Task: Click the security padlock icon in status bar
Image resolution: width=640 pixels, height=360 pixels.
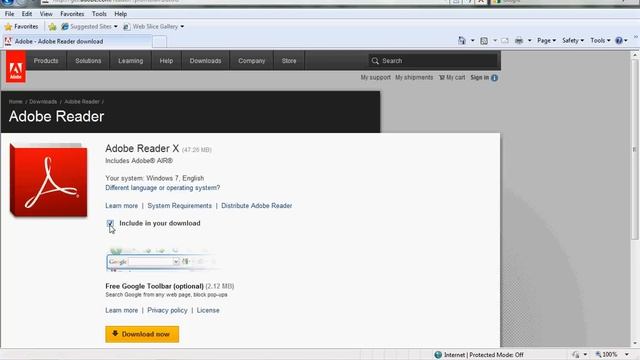Action: [576, 355]
